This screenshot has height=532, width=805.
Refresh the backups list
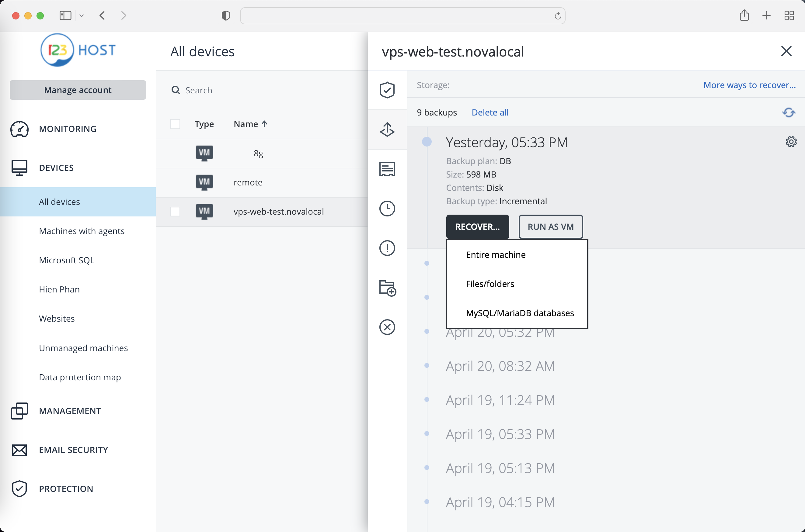coord(788,112)
